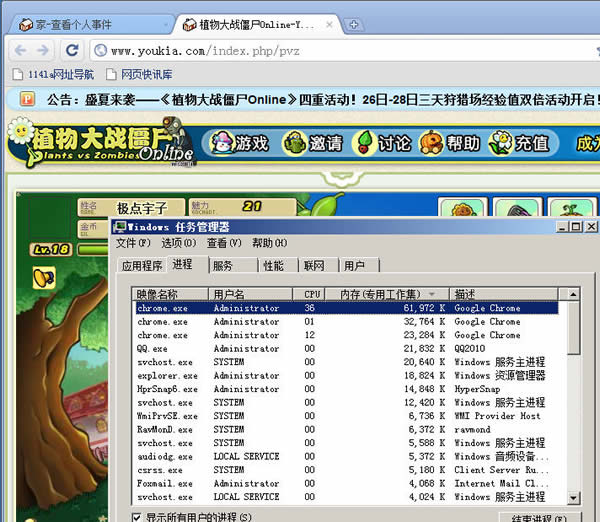Click the 公告 announcement text
Image resolution: width=600 pixels, height=522 pixels.
point(321,100)
